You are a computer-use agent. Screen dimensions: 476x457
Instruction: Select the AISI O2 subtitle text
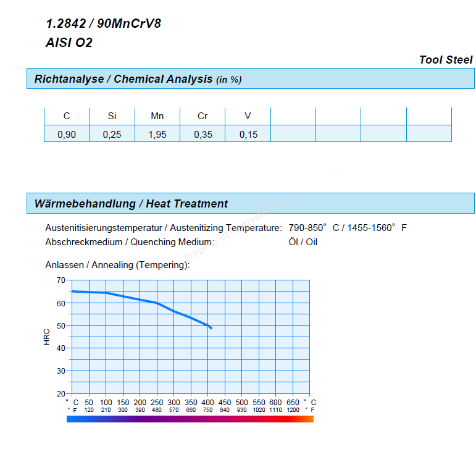pos(69,43)
